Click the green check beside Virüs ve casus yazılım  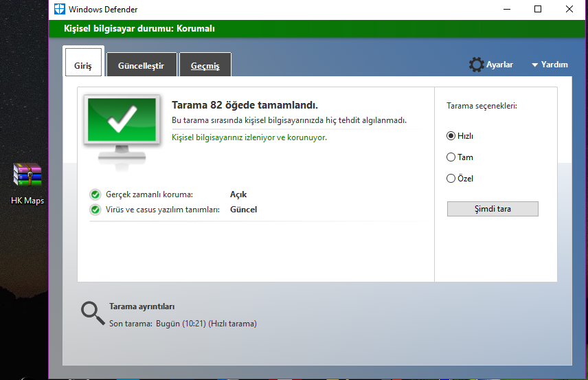[95, 210]
